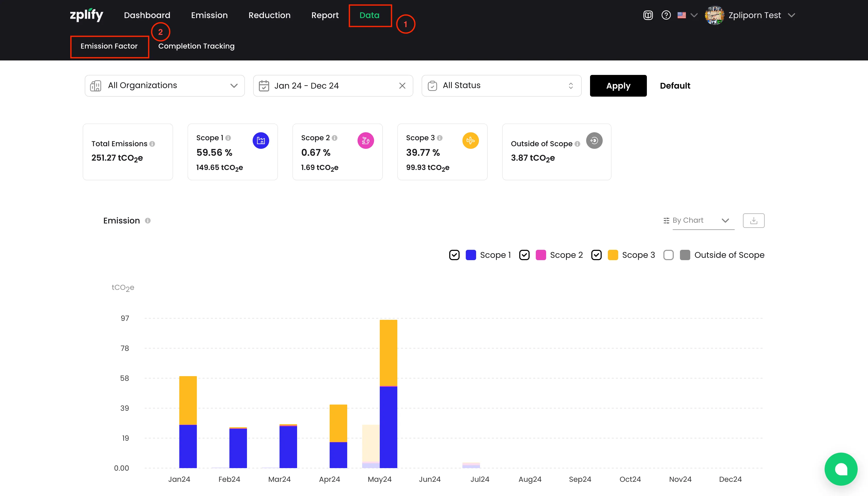This screenshot has height=496, width=868.
Task: Switch to Completion Tracking tab
Action: coord(196,46)
